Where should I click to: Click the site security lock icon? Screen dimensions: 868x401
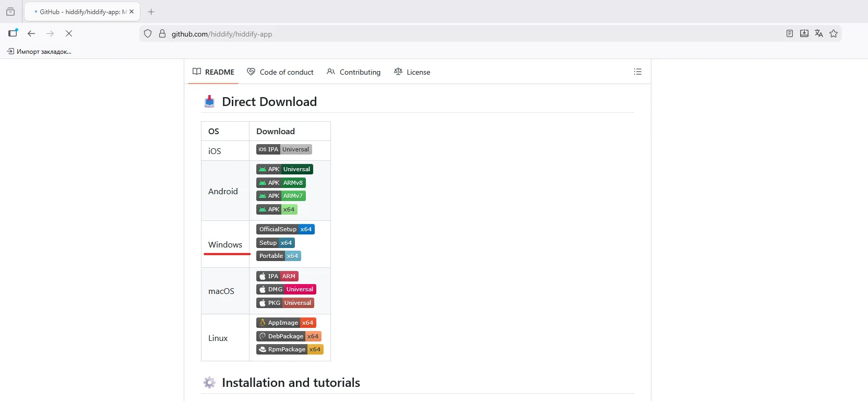(162, 34)
